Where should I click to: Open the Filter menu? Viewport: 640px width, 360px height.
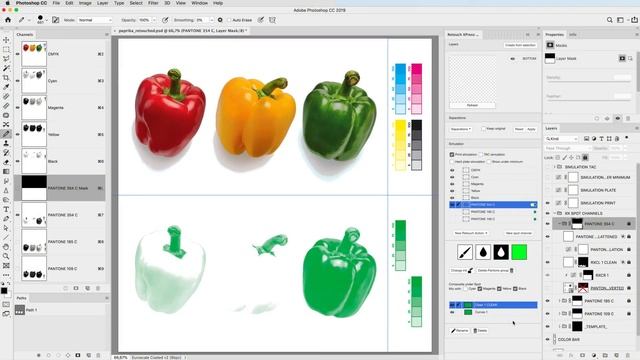tap(153, 3)
